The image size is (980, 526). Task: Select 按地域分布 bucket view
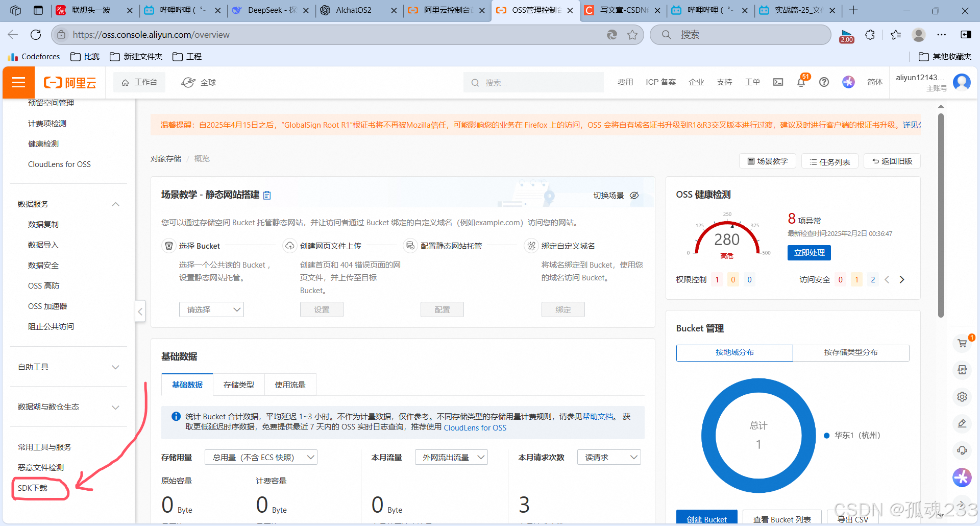pyautogui.click(x=734, y=352)
